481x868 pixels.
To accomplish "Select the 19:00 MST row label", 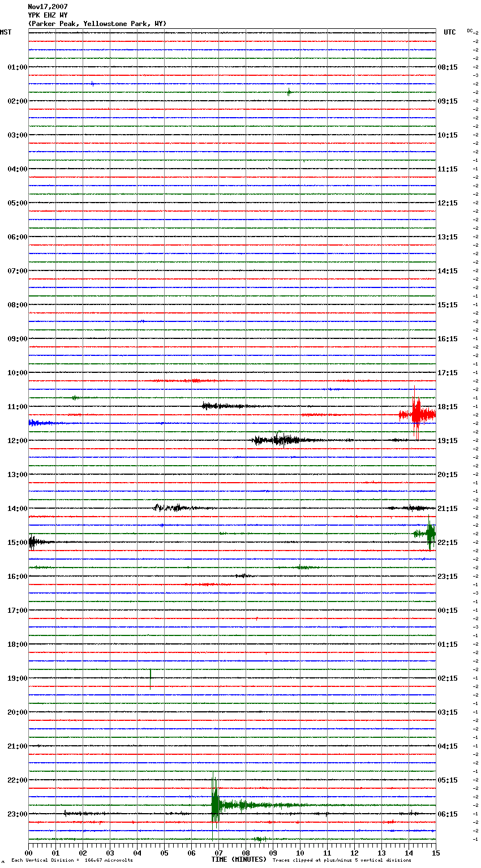I will point(18,678).
